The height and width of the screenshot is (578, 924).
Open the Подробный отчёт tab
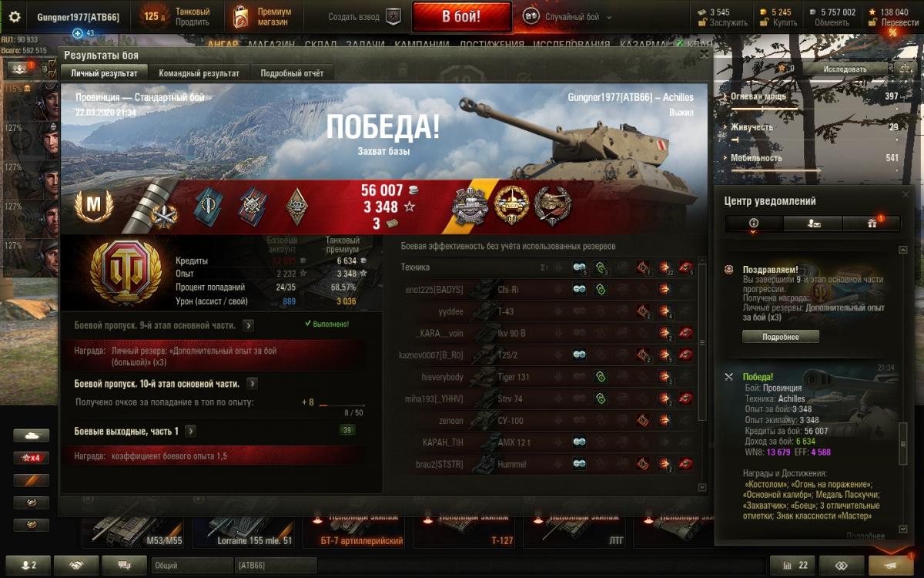pyautogui.click(x=292, y=73)
